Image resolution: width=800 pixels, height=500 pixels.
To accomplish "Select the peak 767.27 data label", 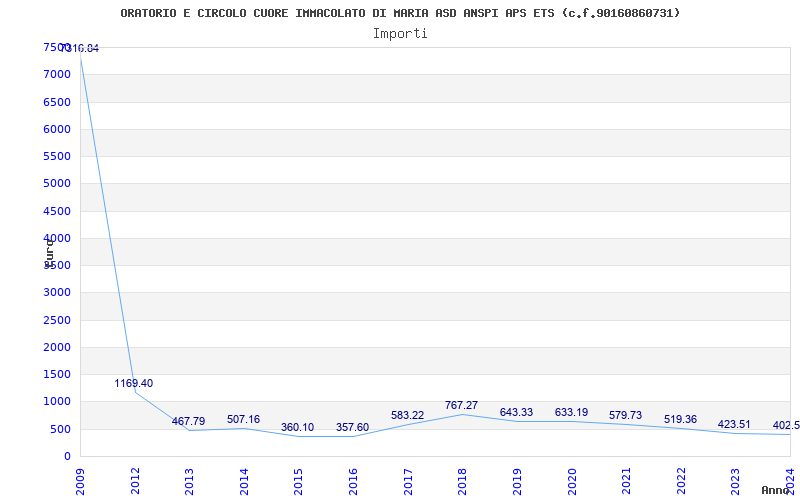I will click(461, 405).
